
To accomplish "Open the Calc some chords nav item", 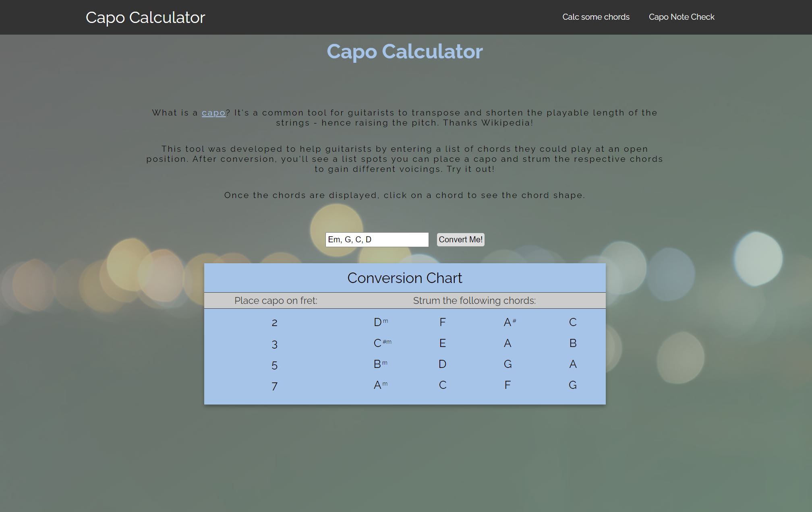I will point(596,17).
